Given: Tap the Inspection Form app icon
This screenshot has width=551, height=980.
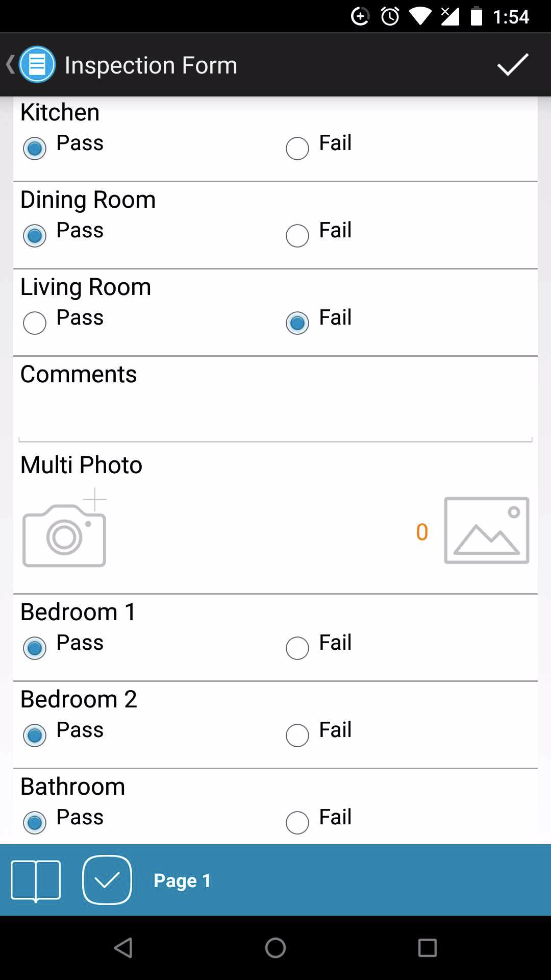Looking at the screenshot, I should coord(37,65).
